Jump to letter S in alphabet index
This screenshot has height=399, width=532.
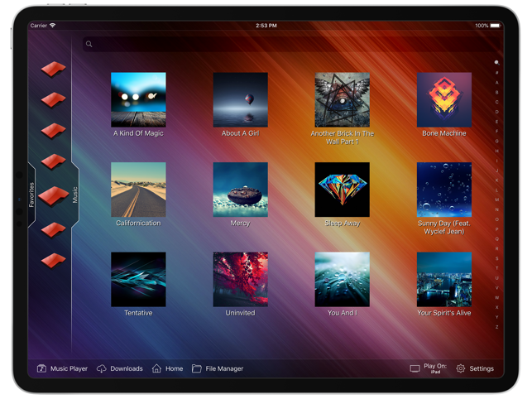(x=496, y=258)
